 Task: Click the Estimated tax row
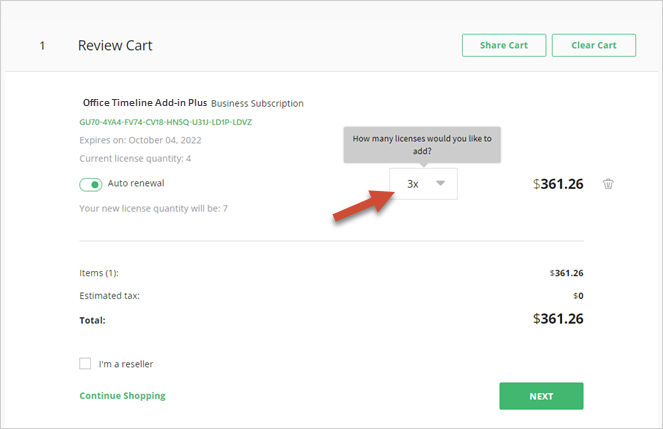pyautogui.click(x=110, y=296)
